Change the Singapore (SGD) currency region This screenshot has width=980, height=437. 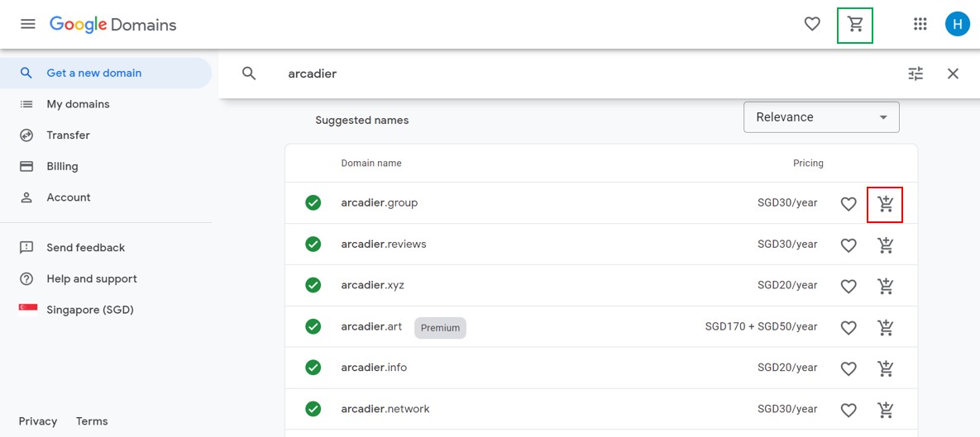point(89,310)
